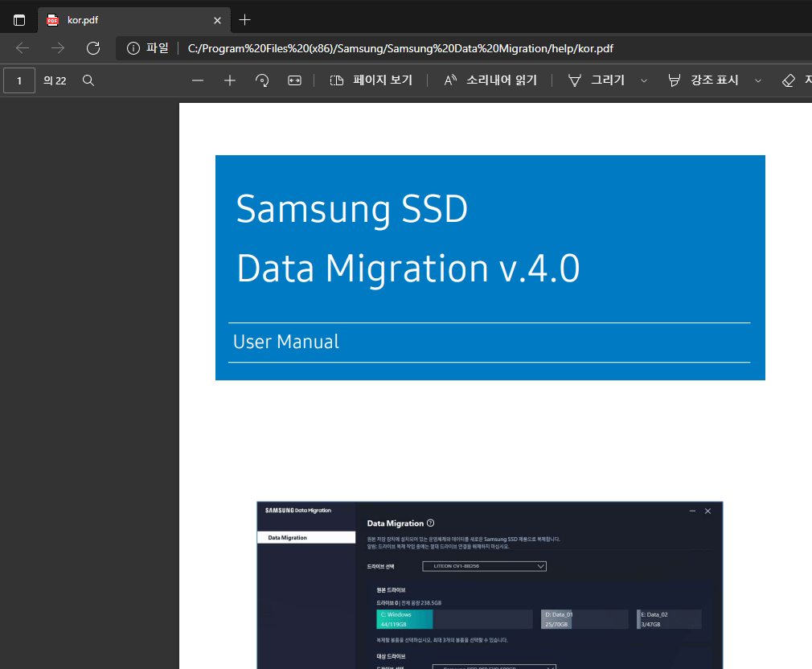Viewport: 812px width, 669px height.
Task: Click the User Manual subtitle
Action: coord(286,342)
